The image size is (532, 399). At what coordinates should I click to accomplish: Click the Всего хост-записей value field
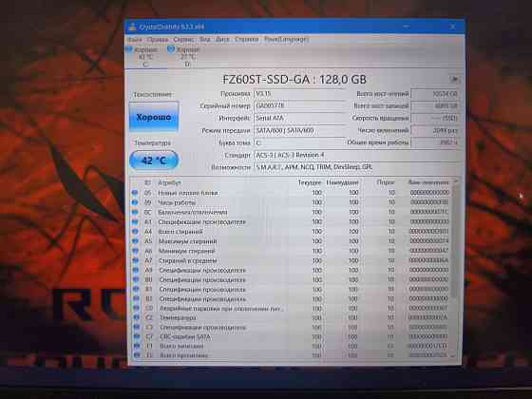(x=435, y=106)
